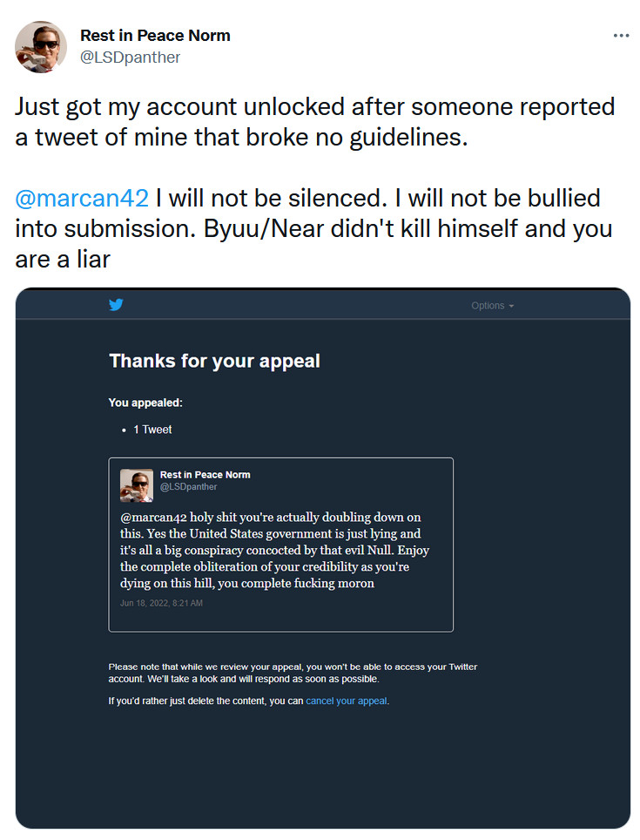Open the three-dot more options menu
The height and width of the screenshot is (840, 640).
tap(621, 36)
